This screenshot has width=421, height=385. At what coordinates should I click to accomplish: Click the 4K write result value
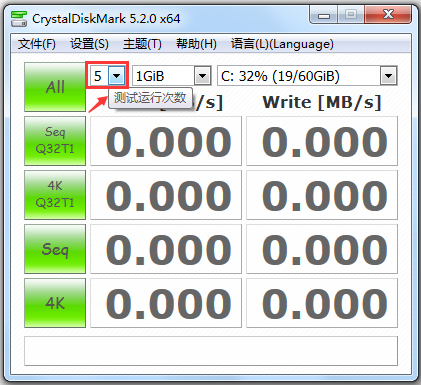coord(322,303)
